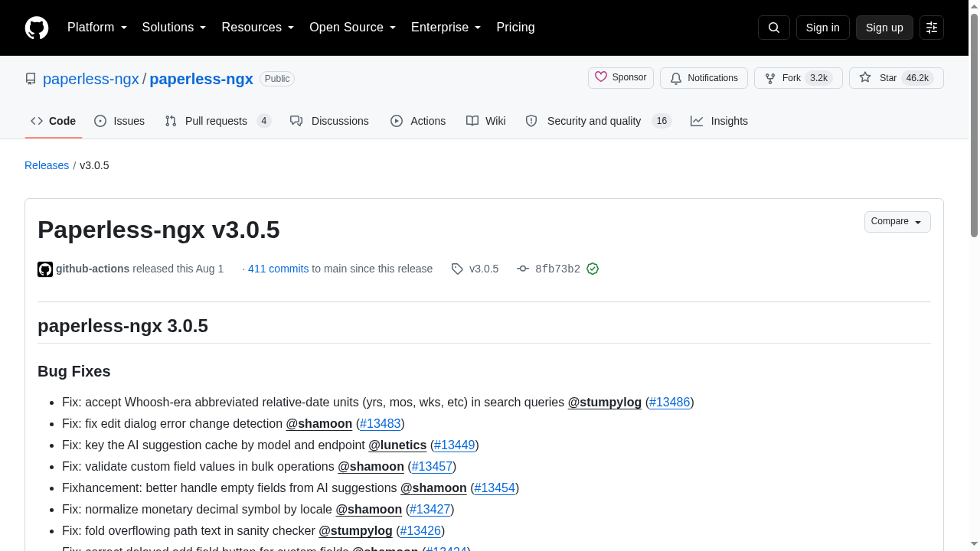Screen dimensions: 980x551
Task: Open the Wiki tab
Action: click(486, 121)
